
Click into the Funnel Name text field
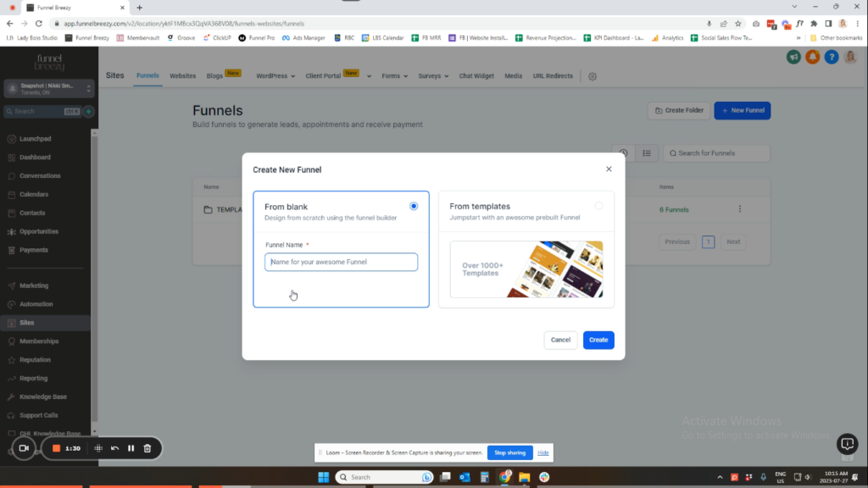pyautogui.click(x=341, y=263)
